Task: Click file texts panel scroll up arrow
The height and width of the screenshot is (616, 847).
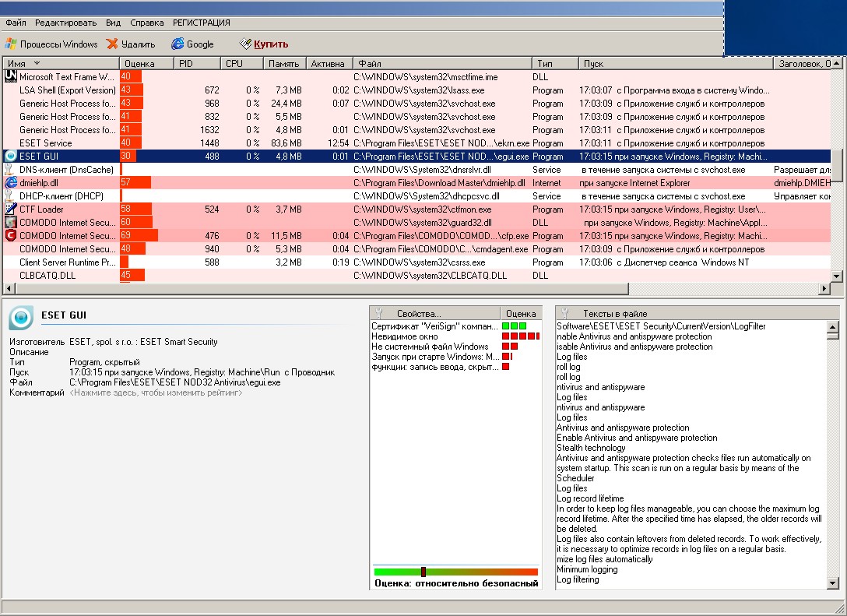Action: pos(834,326)
